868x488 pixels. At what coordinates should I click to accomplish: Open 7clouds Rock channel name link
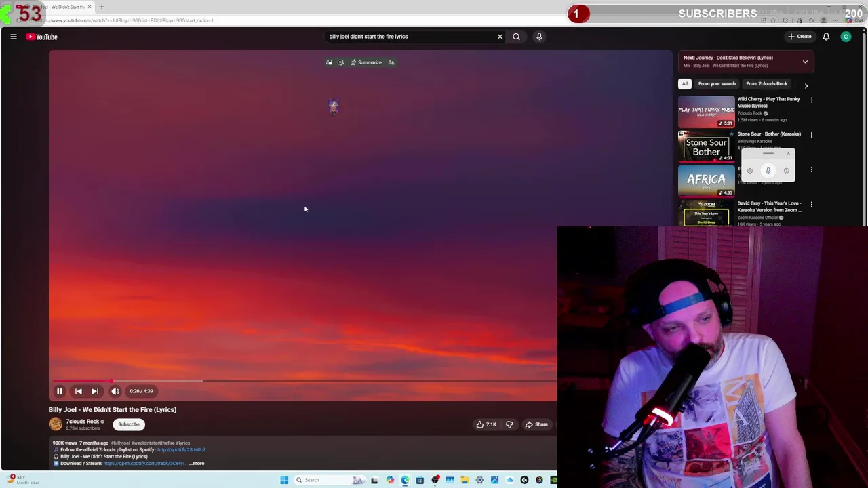[83, 422]
